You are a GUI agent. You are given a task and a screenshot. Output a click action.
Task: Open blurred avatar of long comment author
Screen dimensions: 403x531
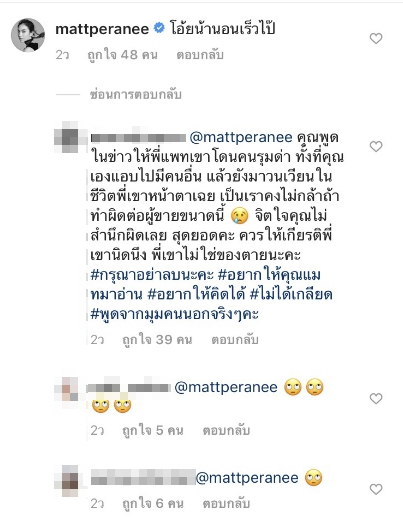click(66, 137)
